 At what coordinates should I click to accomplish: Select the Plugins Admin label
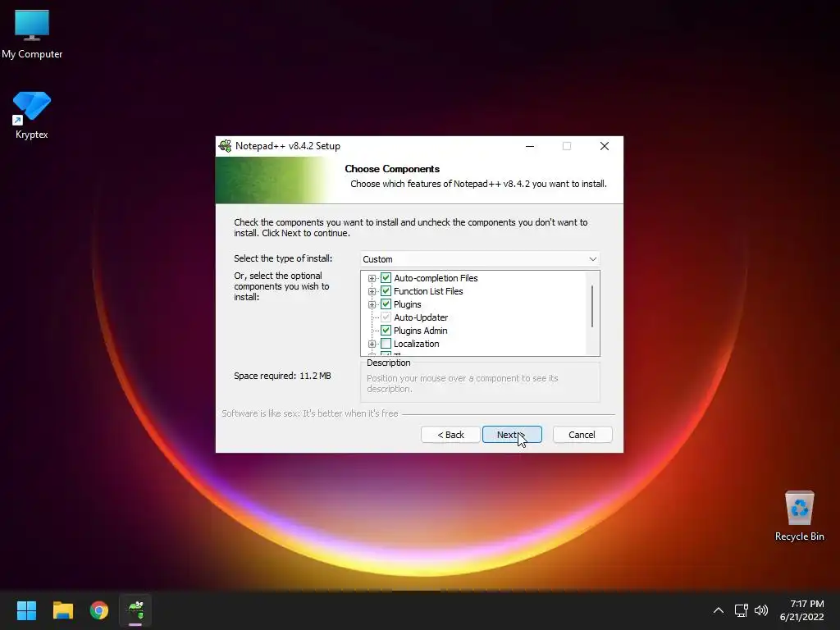pos(421,331)
